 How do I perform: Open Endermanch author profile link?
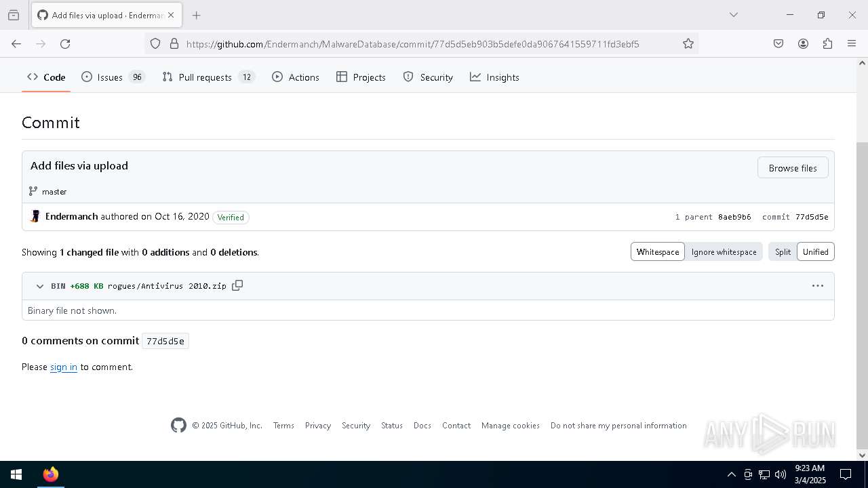coord(71,217)
